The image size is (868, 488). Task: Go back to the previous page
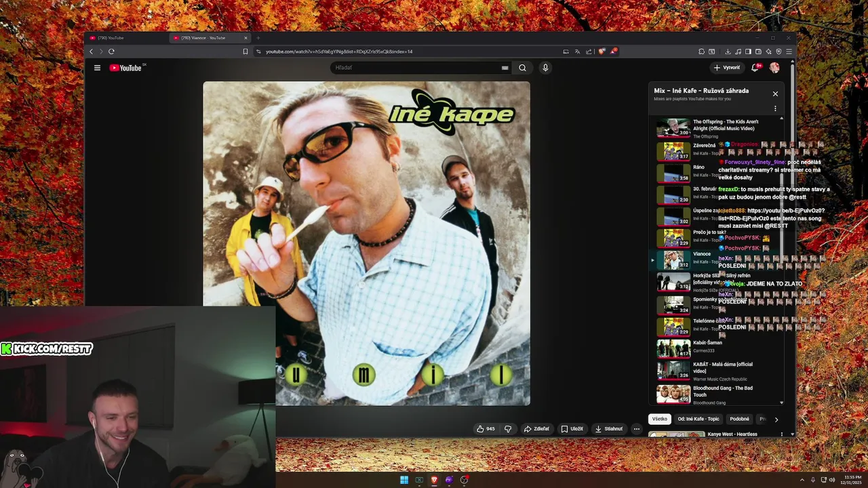pos(91,52)
